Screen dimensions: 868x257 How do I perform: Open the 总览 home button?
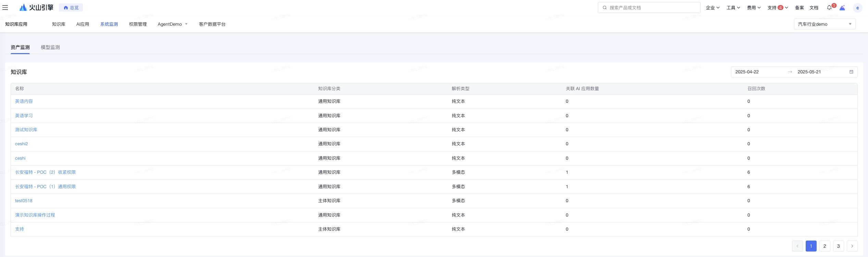pyautogui.click(x=71, y=8)
